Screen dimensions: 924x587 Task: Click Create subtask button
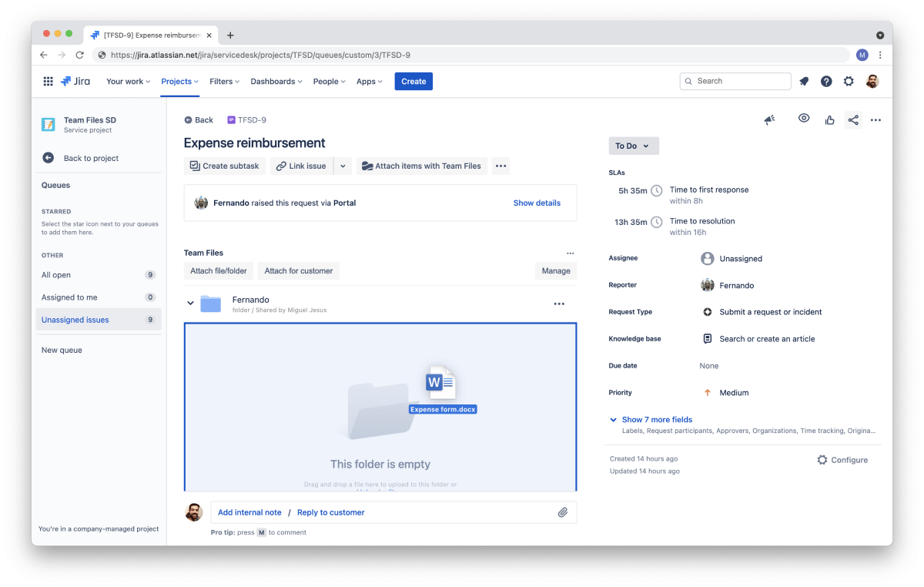coord(225,166)
